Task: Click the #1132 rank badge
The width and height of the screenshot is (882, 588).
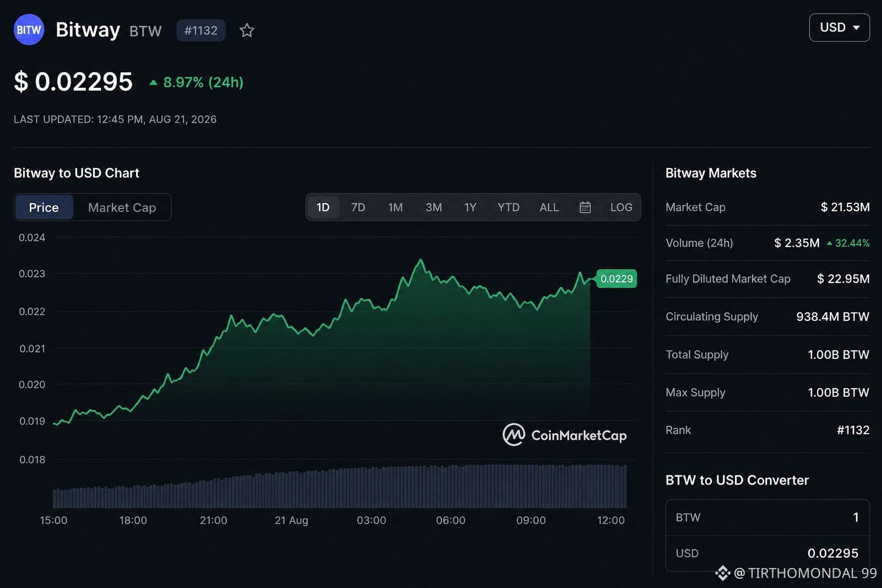Action: (201, 30)
